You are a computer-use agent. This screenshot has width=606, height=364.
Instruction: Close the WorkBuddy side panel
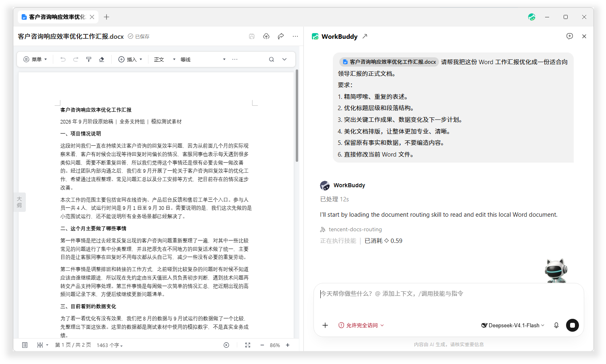pos(584,36)
